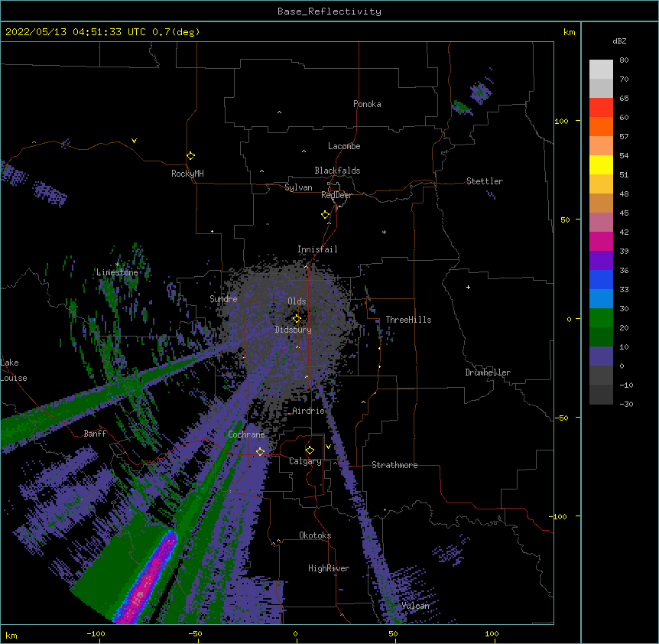Select the slate purple 10-0 dBZ swatch
The height and width of the screenshot is (644, 659).
pos(601,356)
